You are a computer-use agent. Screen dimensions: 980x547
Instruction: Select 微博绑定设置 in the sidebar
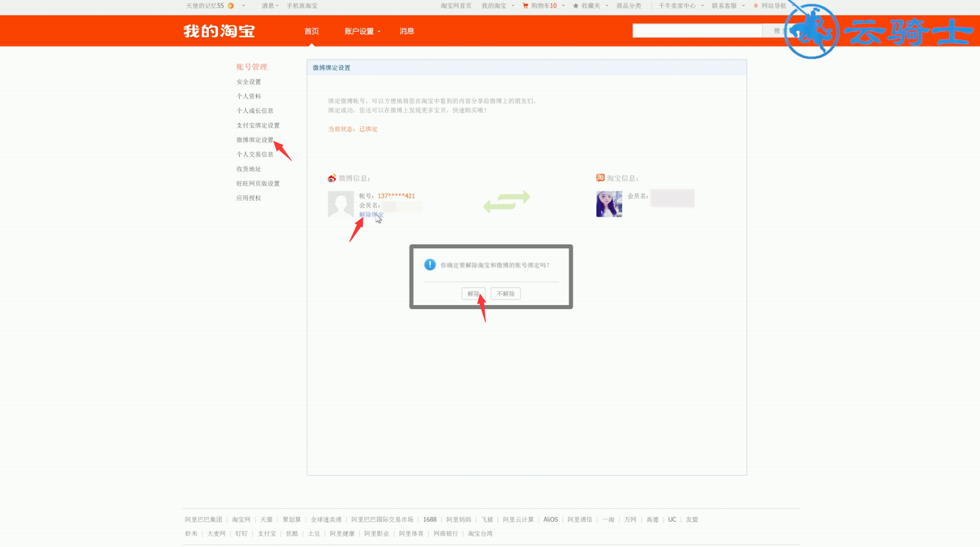pos(255,140)
